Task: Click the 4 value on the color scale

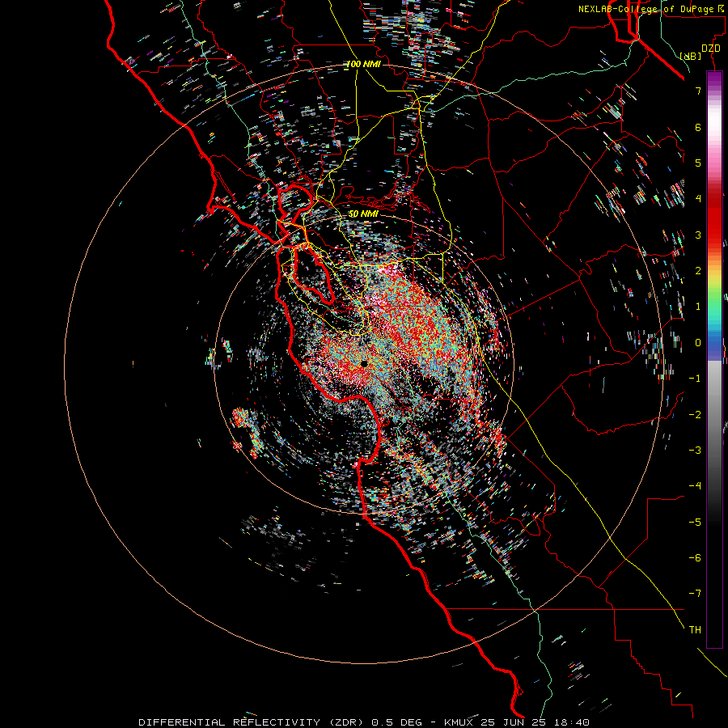Action: click(698, 198)
